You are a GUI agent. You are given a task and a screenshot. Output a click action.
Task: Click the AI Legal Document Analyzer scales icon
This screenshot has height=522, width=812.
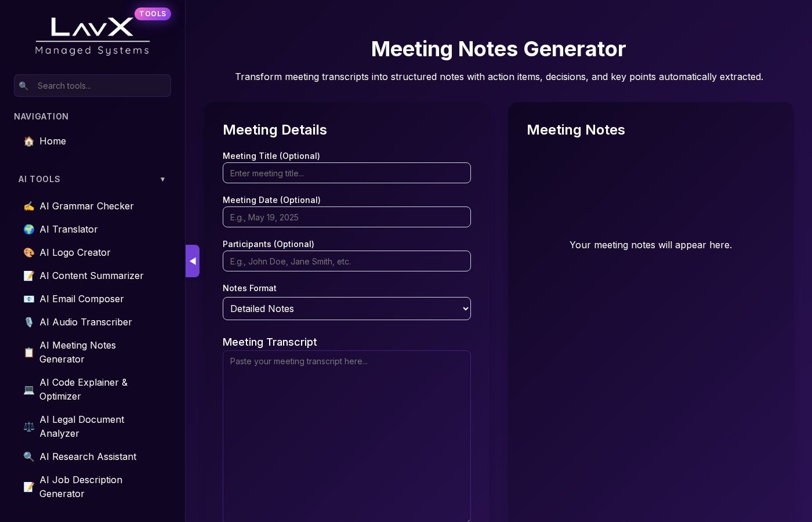pos(28,427)
